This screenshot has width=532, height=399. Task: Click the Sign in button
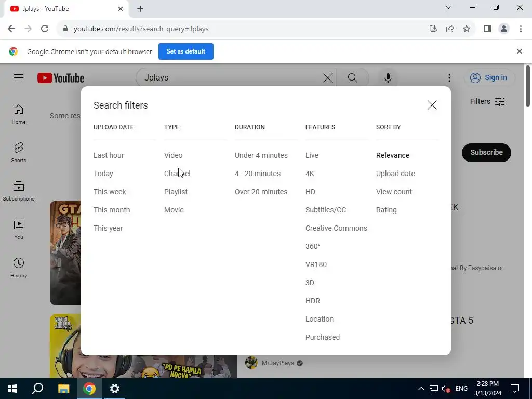489,78
